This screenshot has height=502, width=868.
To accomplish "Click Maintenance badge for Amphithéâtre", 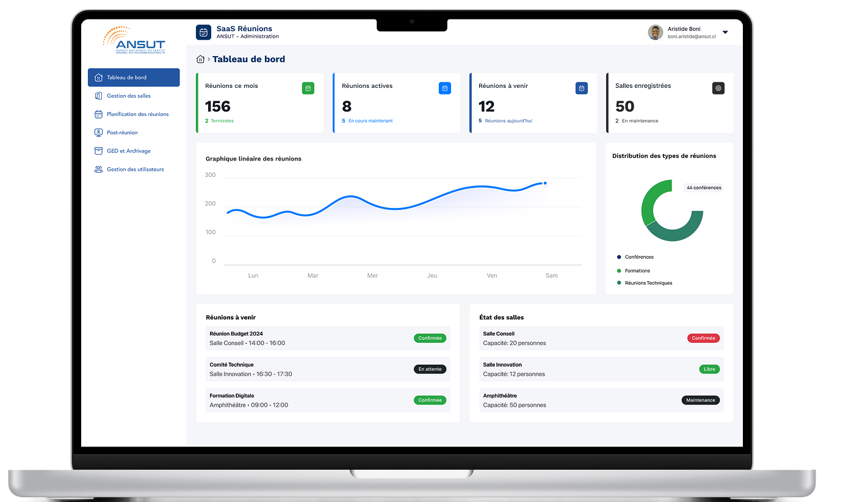I will [x=701, y=400].
